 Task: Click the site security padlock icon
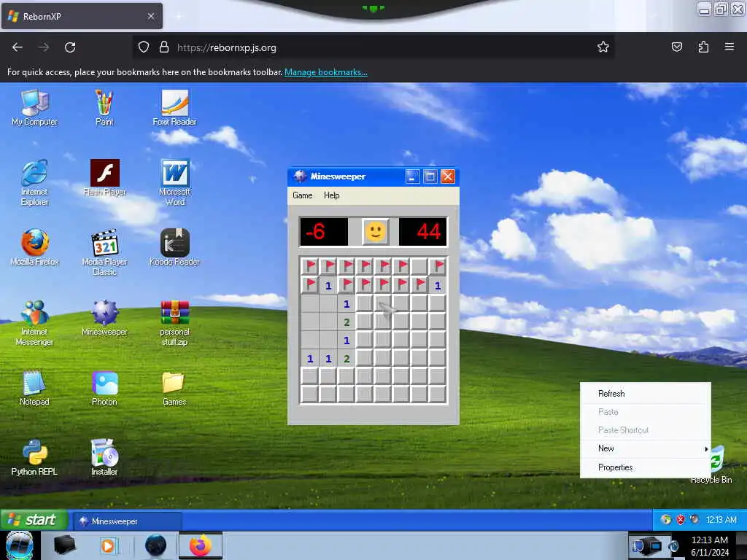164,47
